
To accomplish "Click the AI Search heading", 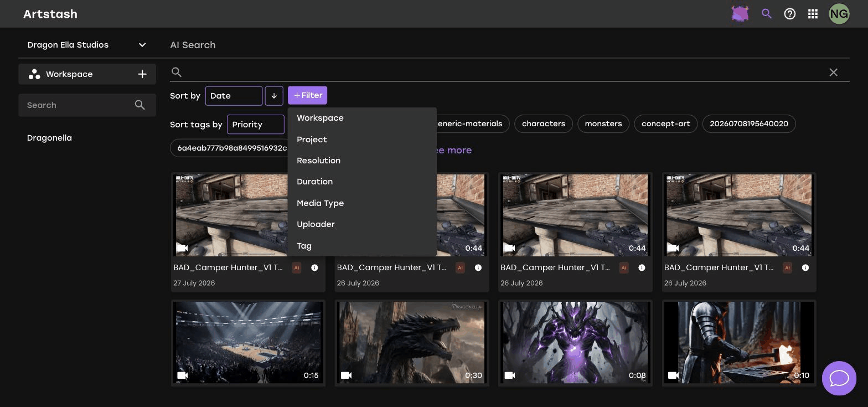I will click(193, 45).
